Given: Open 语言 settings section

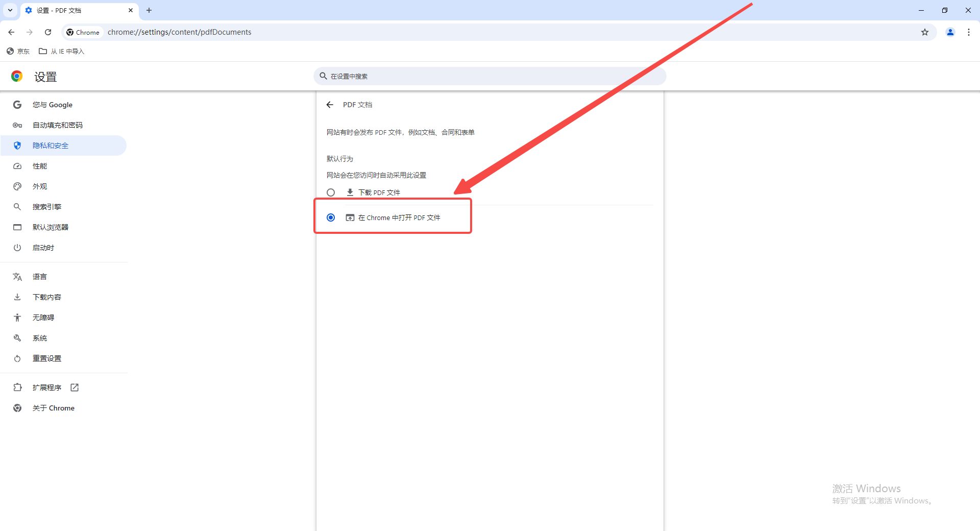Looking at the screenshot, I should point(64,277).
